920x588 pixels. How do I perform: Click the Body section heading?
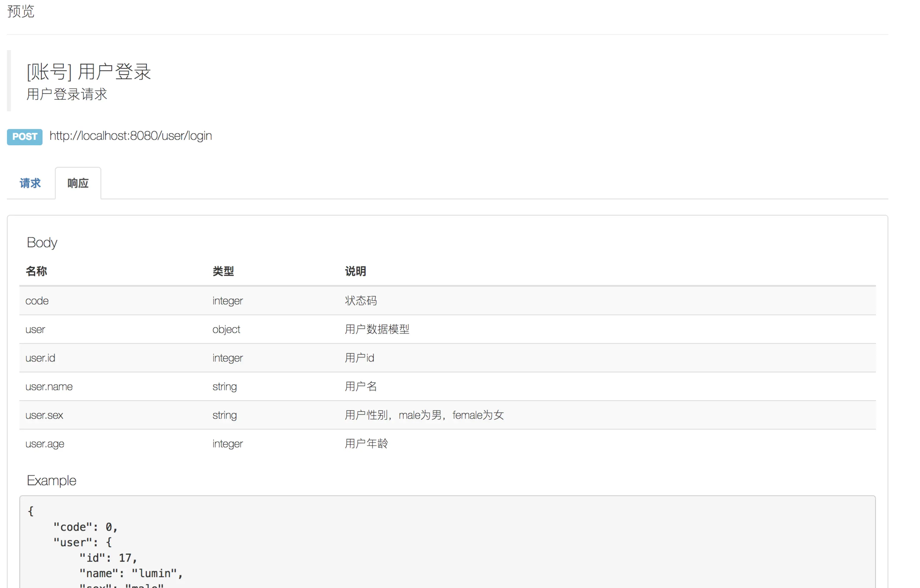(x=42, y=242)
